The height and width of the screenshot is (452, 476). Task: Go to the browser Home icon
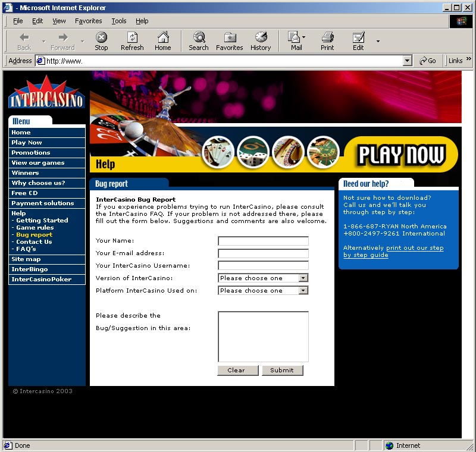point(162,37)
